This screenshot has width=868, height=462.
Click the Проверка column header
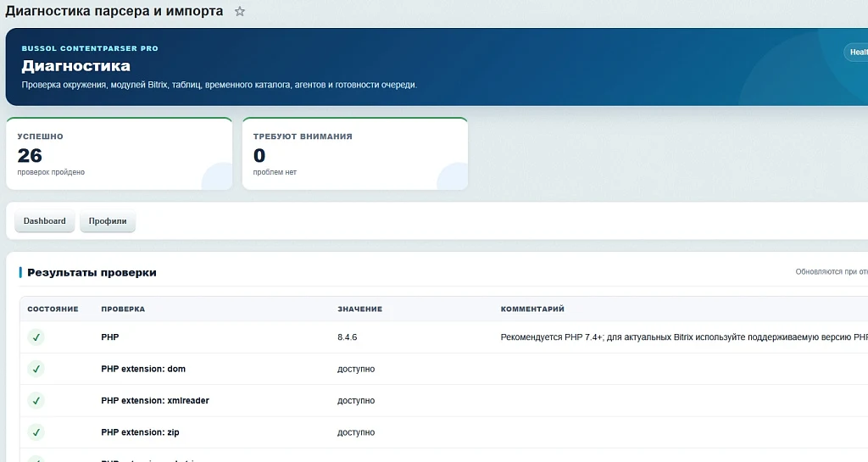tap(123, 309)
